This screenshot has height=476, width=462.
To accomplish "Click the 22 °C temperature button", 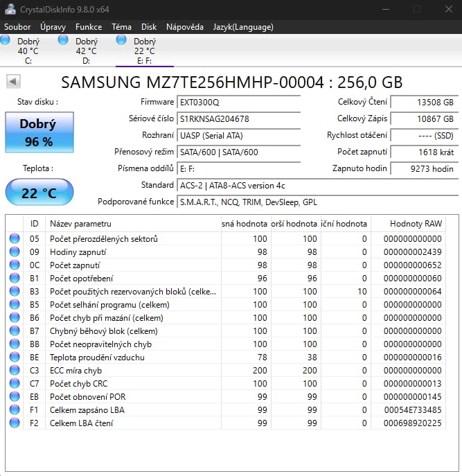I will 39,193.
